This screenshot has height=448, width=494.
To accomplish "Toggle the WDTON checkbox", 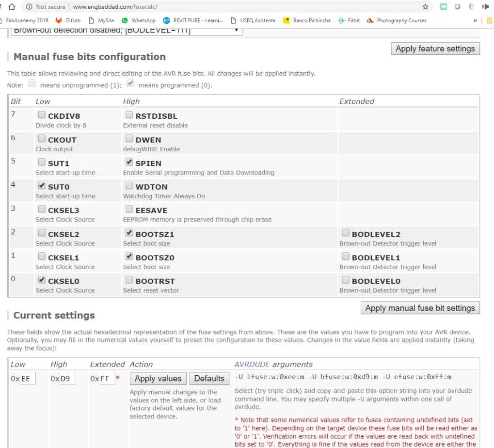I will click(129, 186).
